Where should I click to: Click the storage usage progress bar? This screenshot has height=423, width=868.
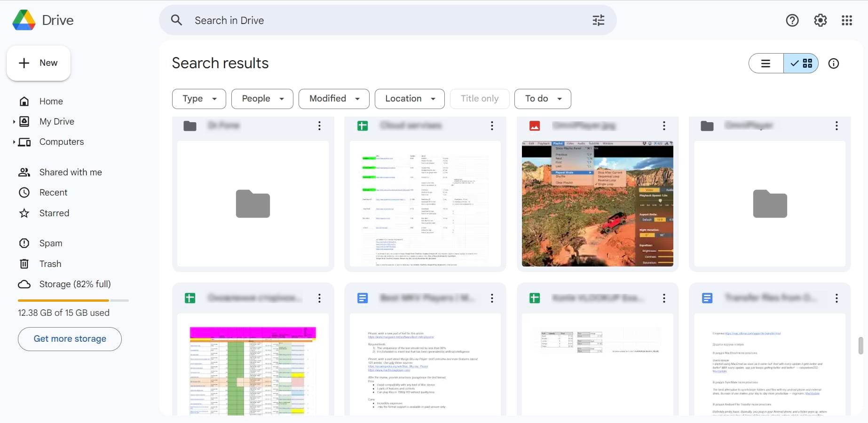pos(73,300)
